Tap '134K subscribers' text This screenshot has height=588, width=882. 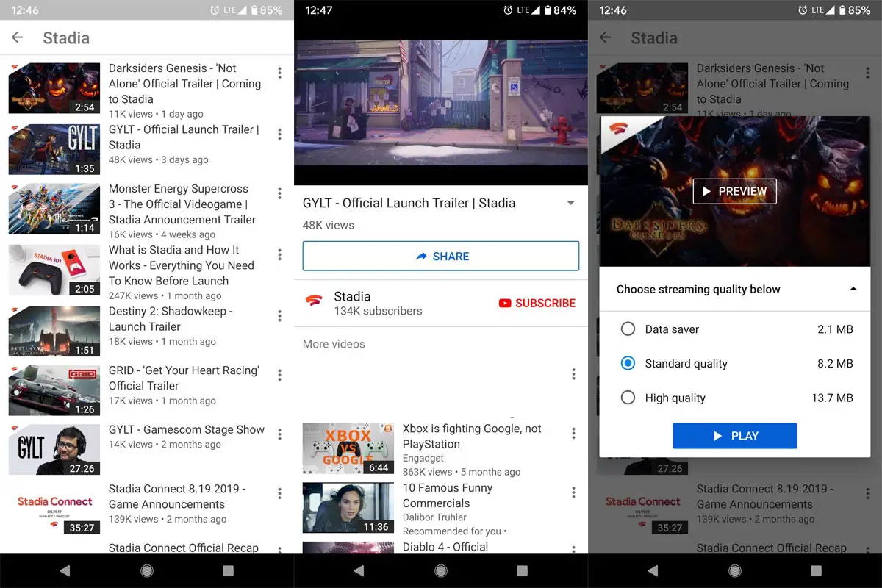(378, 311)
